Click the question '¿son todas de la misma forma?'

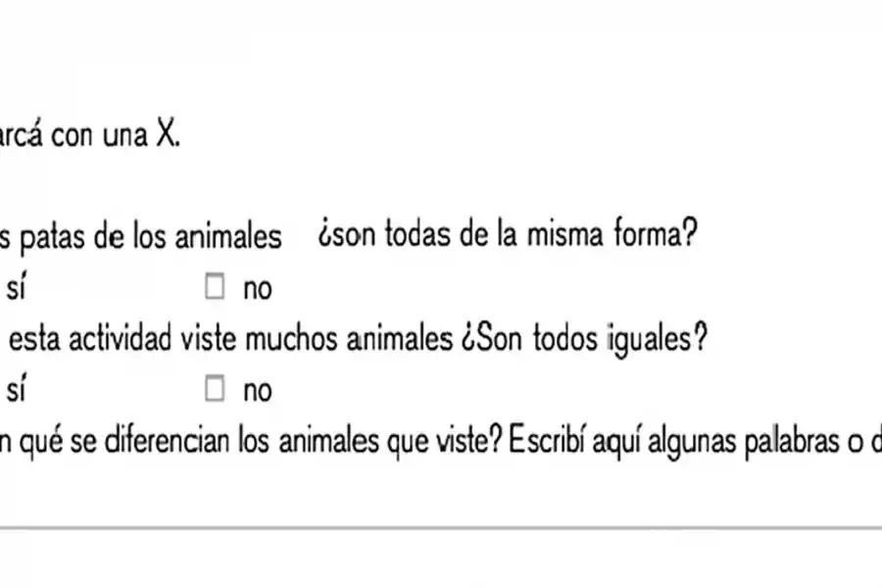(x=507, y=235)
